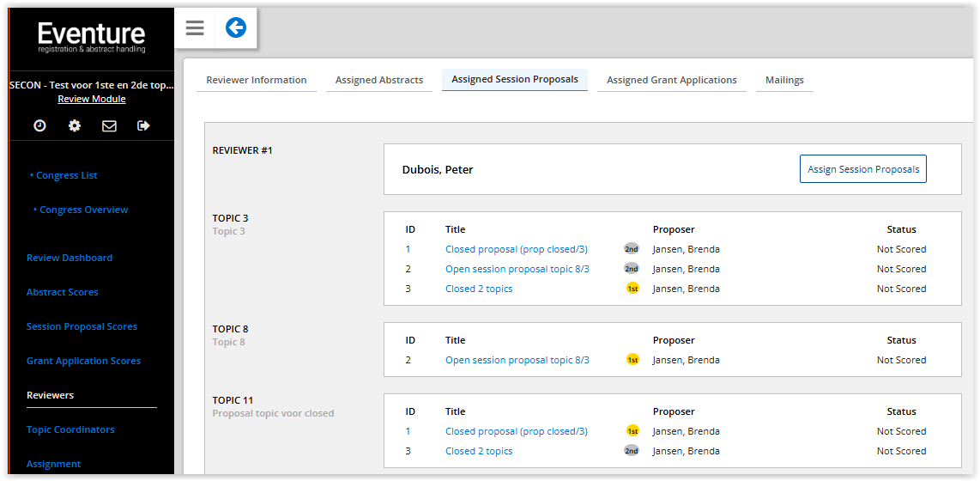The width and height of the screenshot is (980, 481).
Task: Open Review Dashboard in sidebar
Action: tap(70, 258)
